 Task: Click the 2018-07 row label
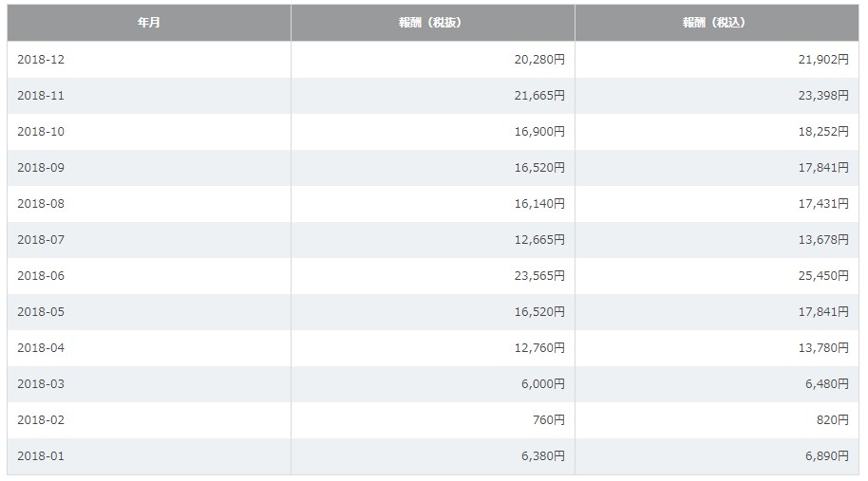(41, 240)
